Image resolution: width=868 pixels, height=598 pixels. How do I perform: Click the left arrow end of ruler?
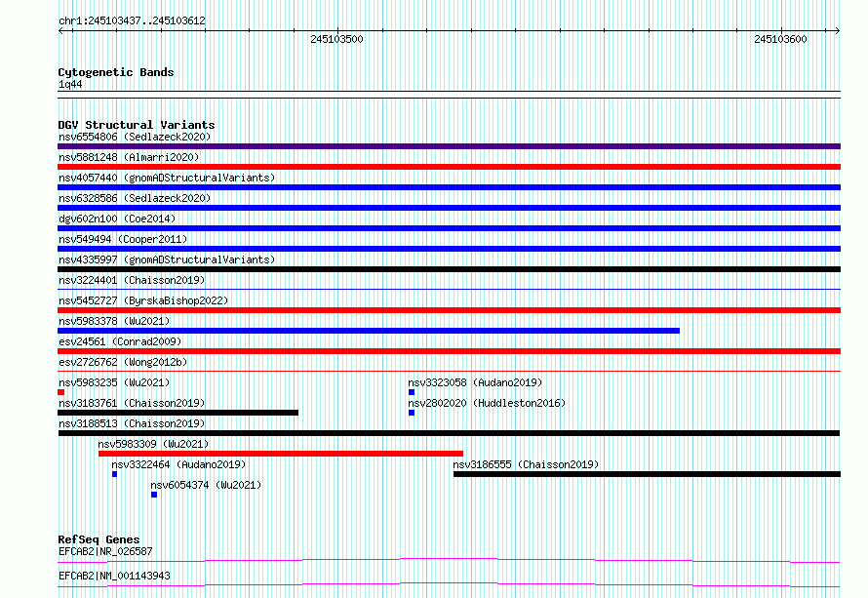coord(60,30)
